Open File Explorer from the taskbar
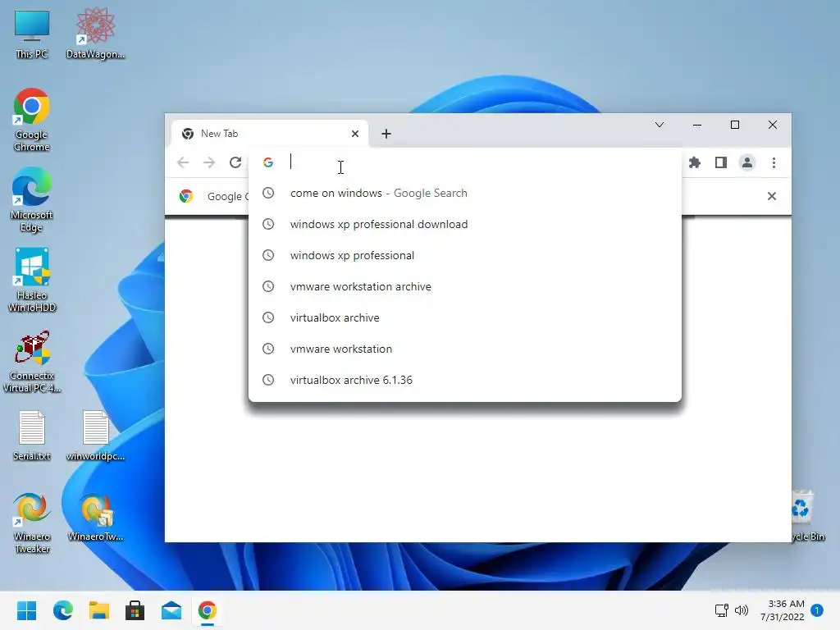The image size is (840, 630). [99, 610]
